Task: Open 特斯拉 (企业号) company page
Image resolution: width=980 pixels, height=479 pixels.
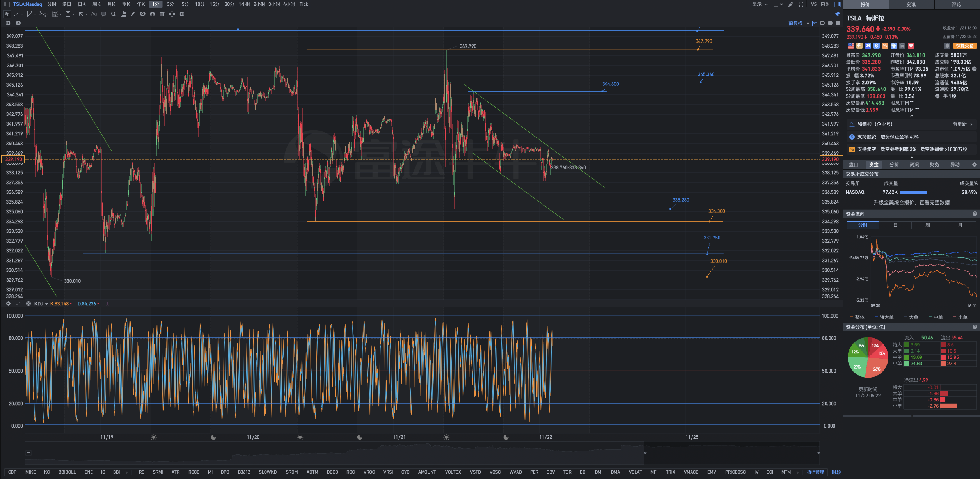Action: [x=911, y=124]
